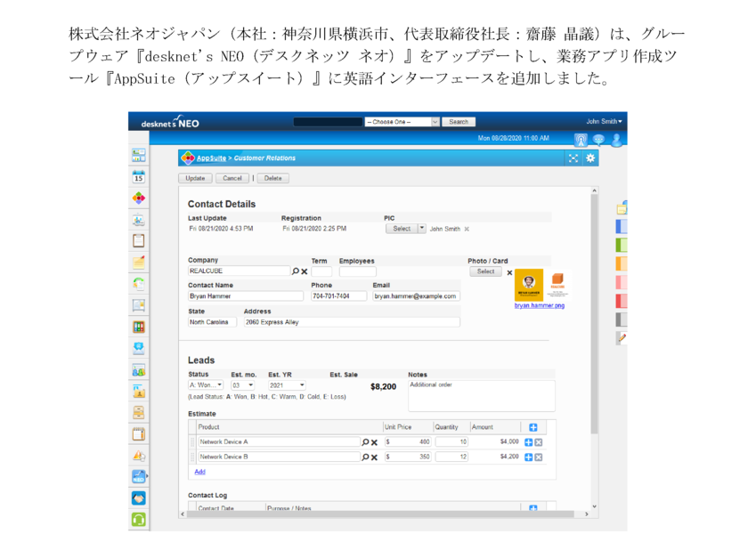Search product for Network Device A row

click(365, 442)
